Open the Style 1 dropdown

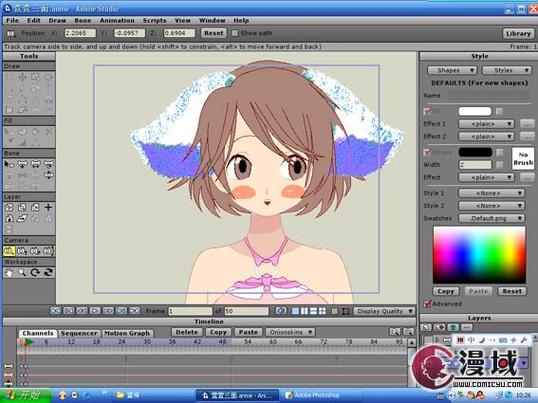coord(492,193)
